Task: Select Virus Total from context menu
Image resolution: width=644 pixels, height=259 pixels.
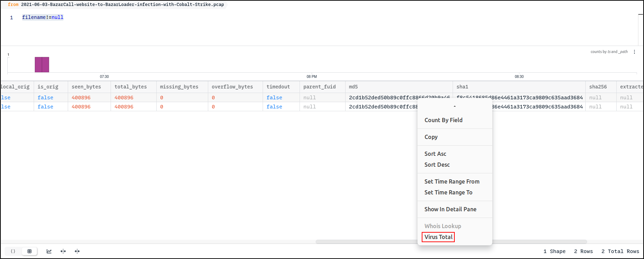Action: coord(438,237)
